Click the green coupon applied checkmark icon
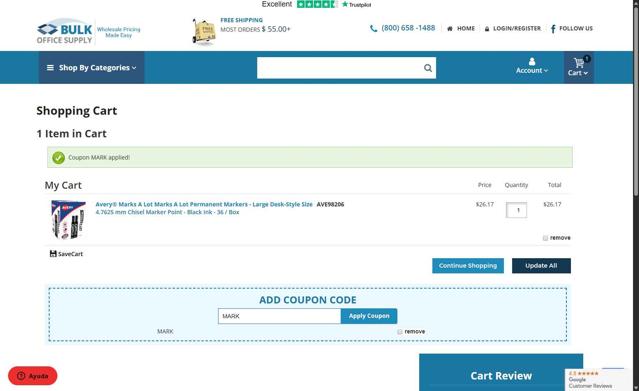Image resolution: width=639 pixels, height=391 pixels. click(x=59, y=157)
